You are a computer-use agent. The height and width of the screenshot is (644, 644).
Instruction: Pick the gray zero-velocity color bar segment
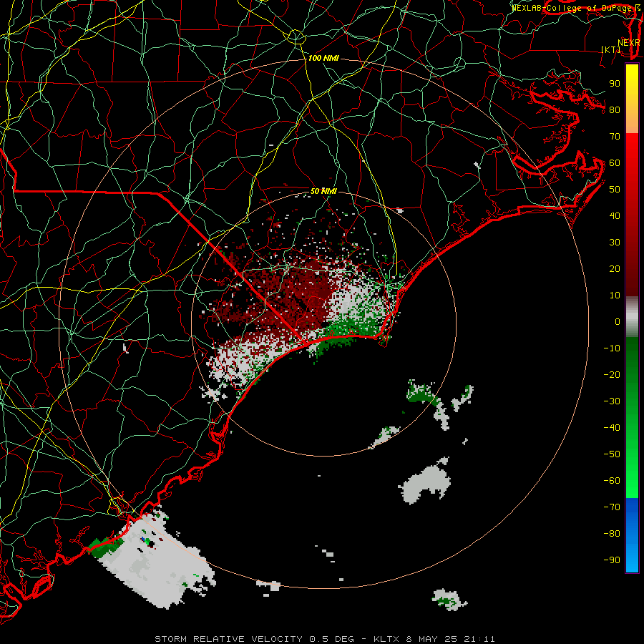(632, 317)
